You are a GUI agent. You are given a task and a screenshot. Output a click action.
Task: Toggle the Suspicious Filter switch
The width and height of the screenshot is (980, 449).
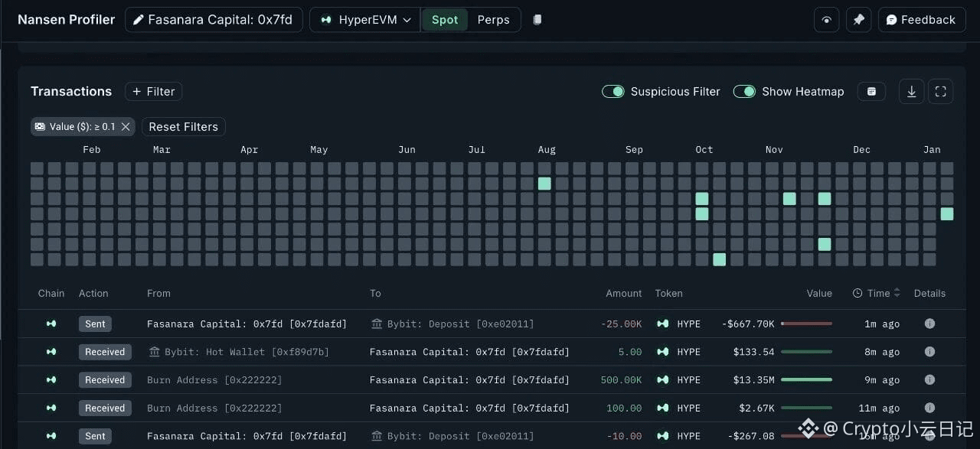point(613,92)
